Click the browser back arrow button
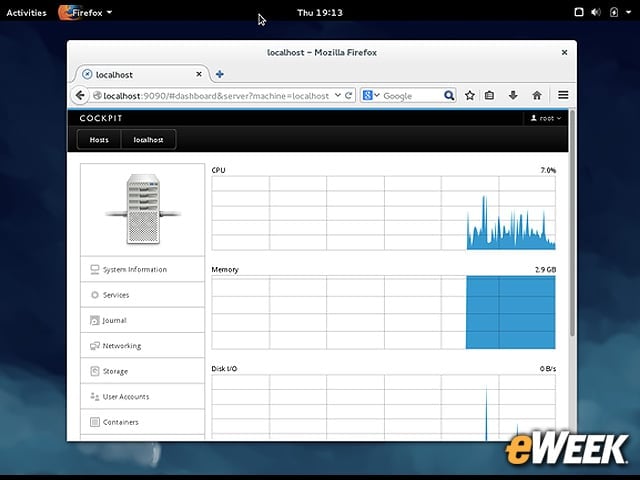Image resolution: width=640 pixels, height=480 pixels. [80, 96]
